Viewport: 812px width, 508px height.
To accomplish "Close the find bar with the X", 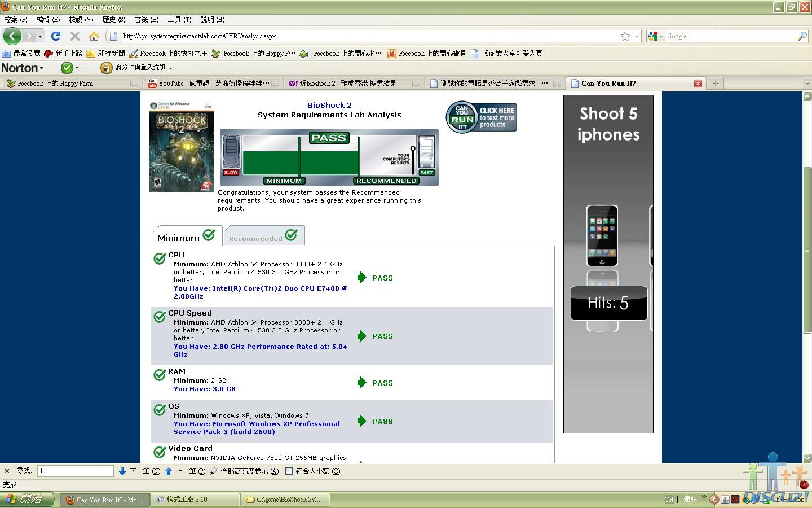I will click(x=7, y=471).
